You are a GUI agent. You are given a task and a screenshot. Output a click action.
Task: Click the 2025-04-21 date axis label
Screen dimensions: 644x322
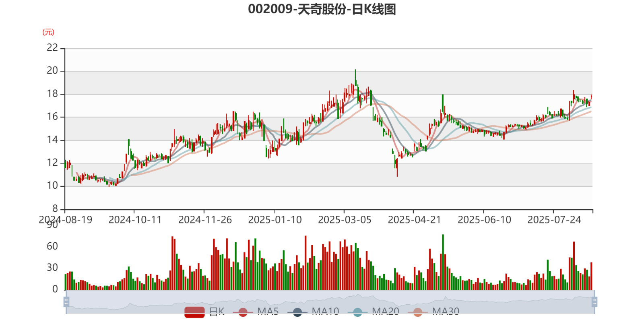414,220
